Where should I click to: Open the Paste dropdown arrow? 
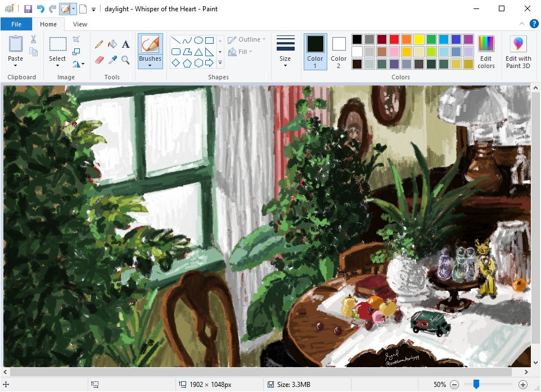tap(16, 66)
